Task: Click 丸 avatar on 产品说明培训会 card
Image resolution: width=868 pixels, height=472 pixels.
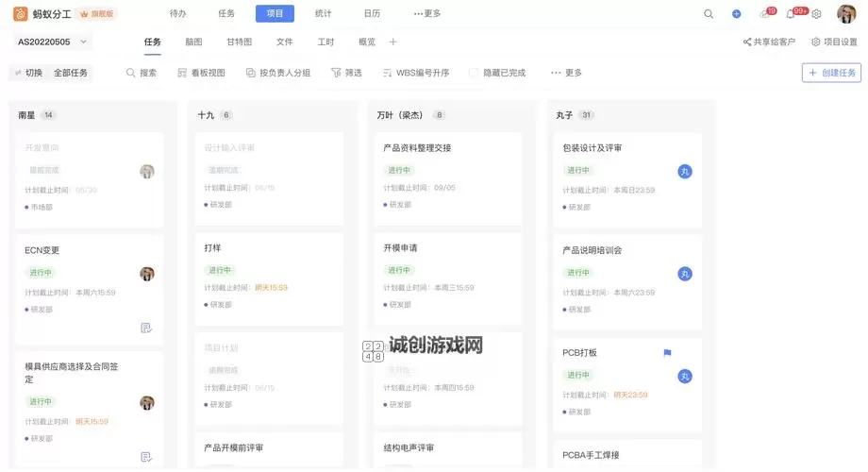Action: tap(685, 274)
